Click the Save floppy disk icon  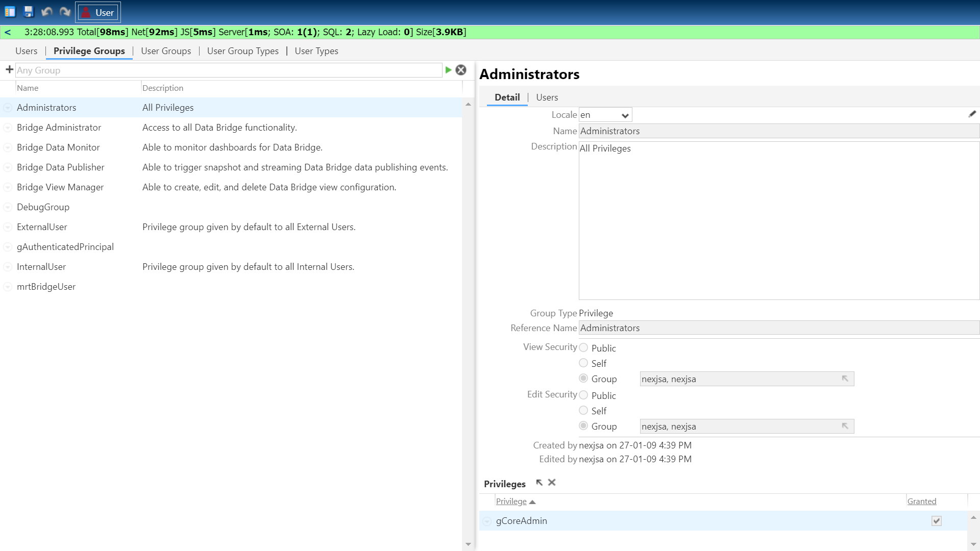(x=29, y=12)
